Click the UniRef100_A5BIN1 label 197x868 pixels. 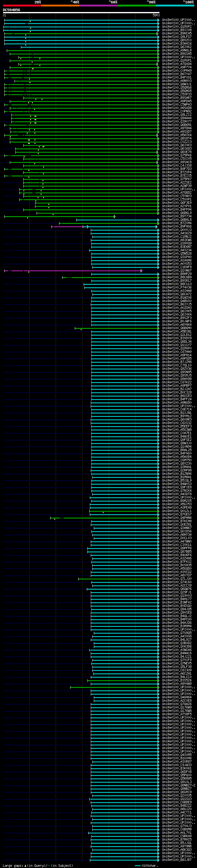pyautogui.click(x=176, y=331)
